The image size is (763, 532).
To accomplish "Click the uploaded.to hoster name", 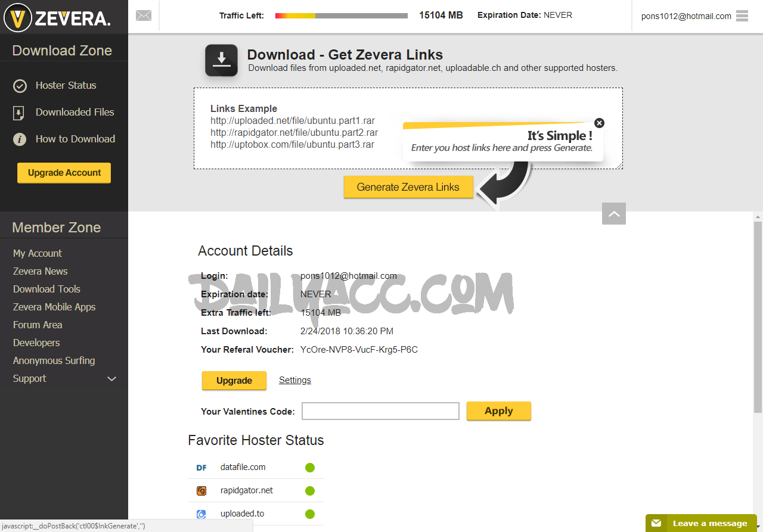I will pyautogui.click(x=242, y=514).
